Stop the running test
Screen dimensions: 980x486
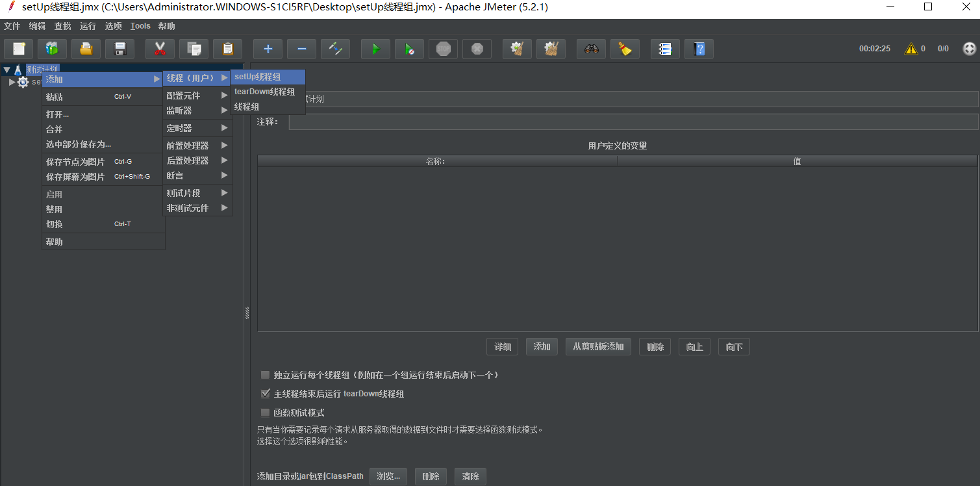point(443,49)
